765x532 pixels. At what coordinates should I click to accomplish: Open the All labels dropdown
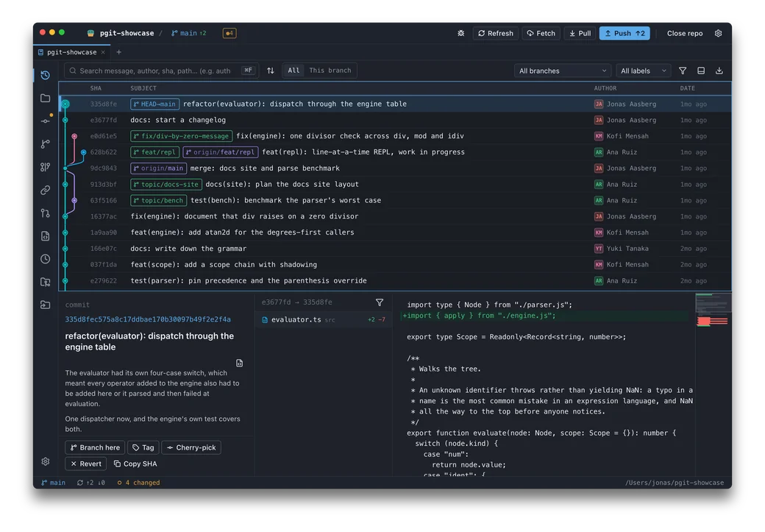(x=643, y=71)
